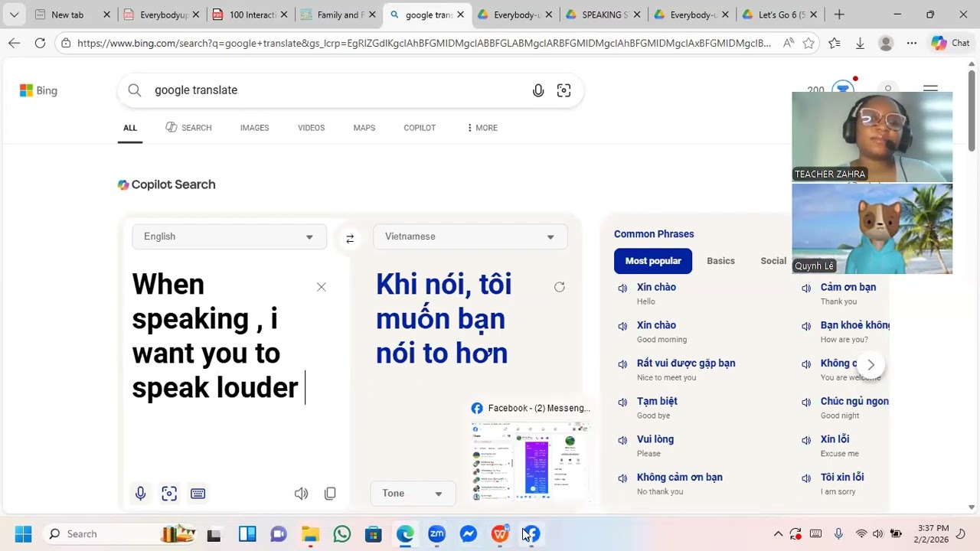
Task: Click the Chúc ngủ ngon phrase
Action: (x=854, y=401)
